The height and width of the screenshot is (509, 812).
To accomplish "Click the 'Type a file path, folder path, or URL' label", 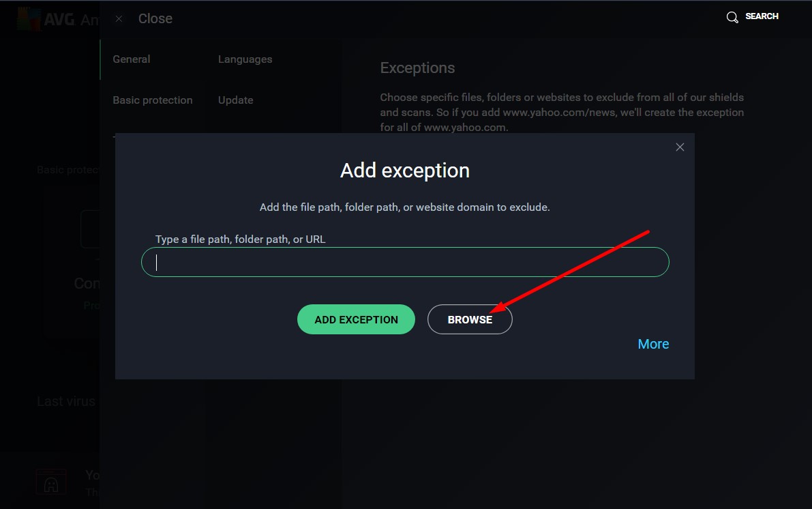I will [240, 239].
